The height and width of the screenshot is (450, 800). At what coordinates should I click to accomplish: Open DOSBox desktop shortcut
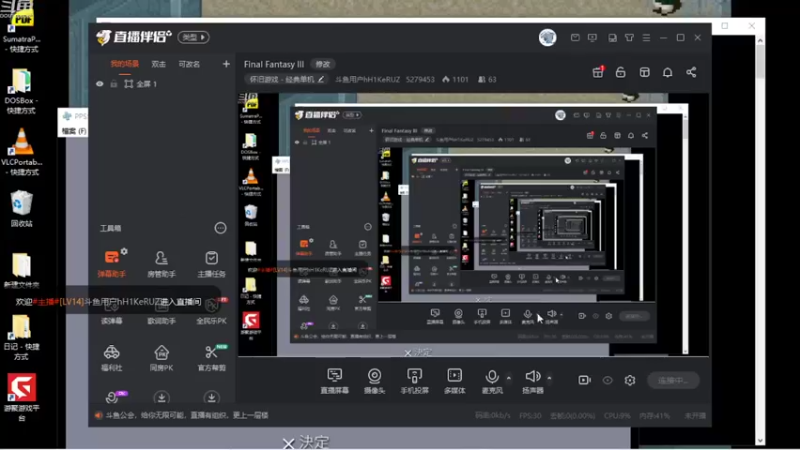pos(21,92)
